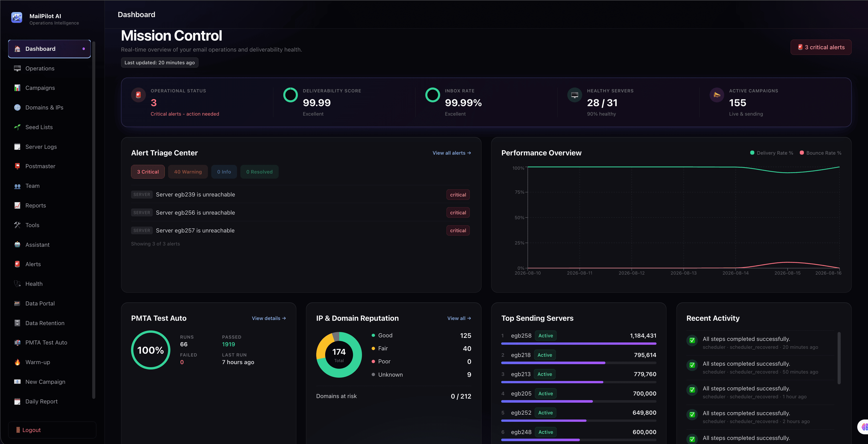This screenshot has width=868, height=444.
Task: Open Server Logs via its notepad icon
Action: (18, 147)
